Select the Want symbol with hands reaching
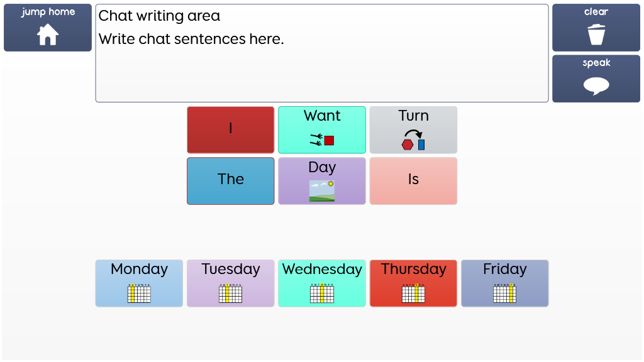 pyautogui.click(x=322, y=140)
